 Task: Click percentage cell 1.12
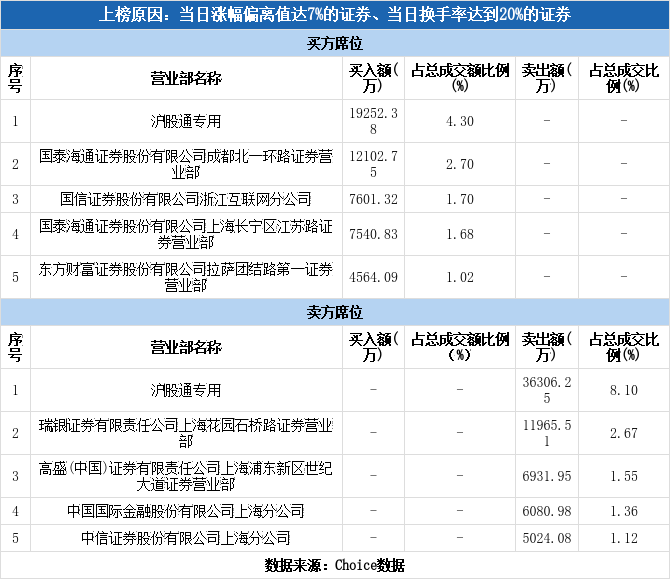click(624, 538)
